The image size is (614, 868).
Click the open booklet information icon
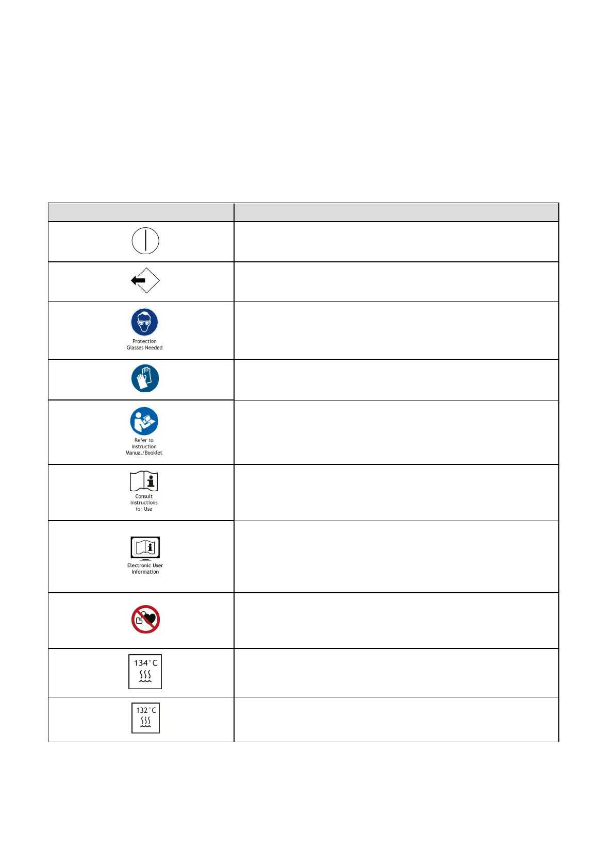click(144, 481)
